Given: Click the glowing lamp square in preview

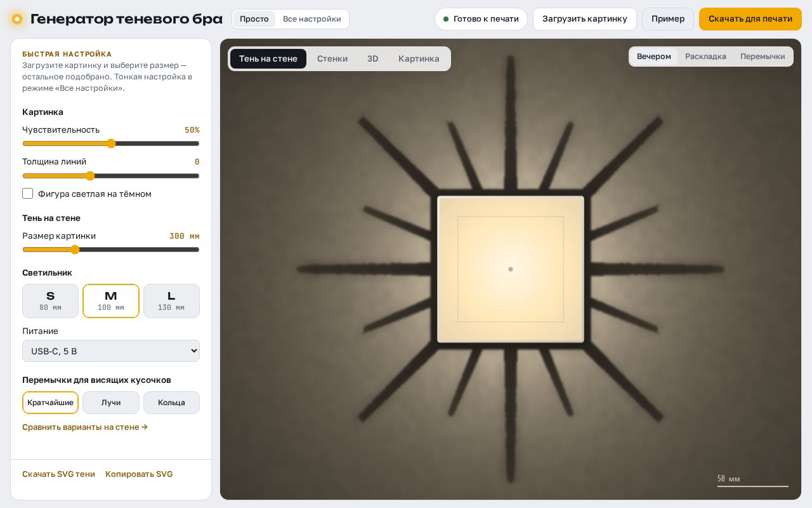Looking at the screenshot, I should [x=511, y=269].
